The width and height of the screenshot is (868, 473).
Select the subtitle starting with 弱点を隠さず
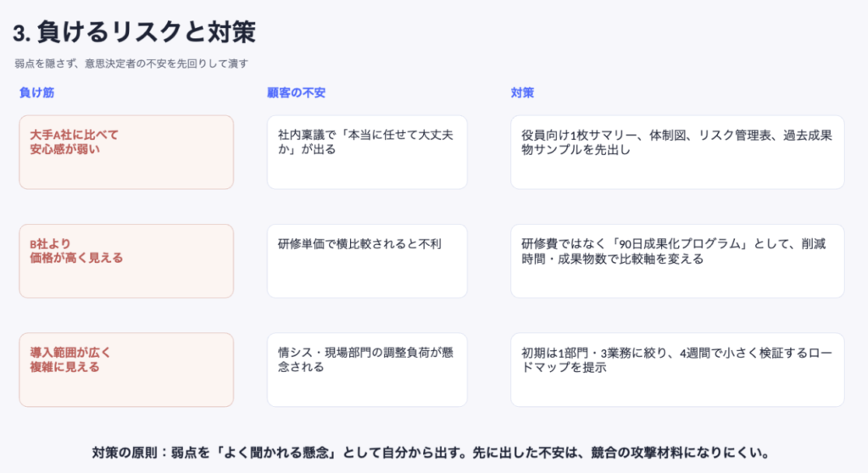click(131, 64)
